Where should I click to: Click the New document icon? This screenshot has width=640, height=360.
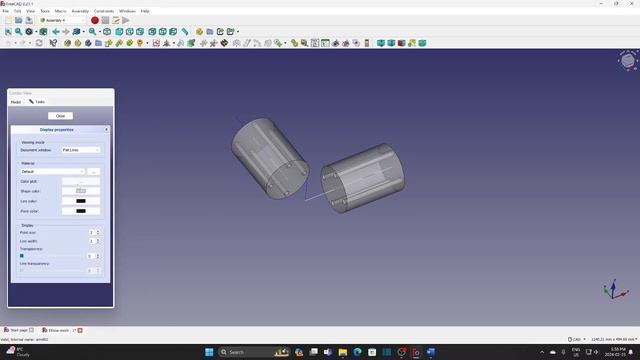click(8, 20)
